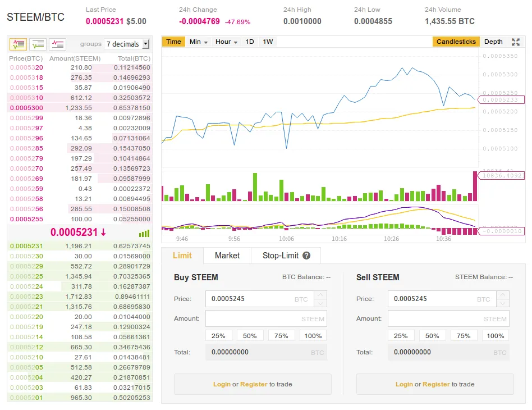This screenshot has width=532, height=410.
Task: Increase Buy price with up stepper
Action: [320, 294]
